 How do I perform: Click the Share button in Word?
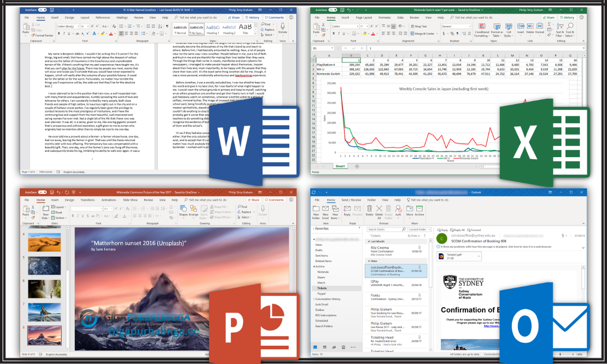point(234,17)
